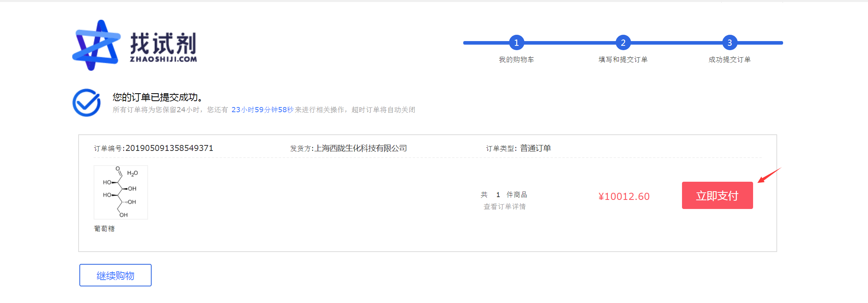Click the order price ¥10012.60
The width and height of the screenshot is (868, 303).
click(x=624, y=196)
